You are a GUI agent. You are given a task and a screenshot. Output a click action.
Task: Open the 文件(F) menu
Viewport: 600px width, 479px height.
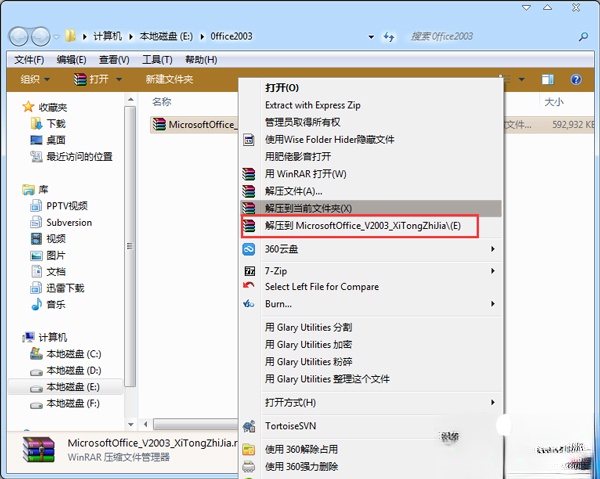pyautogui.click(x=29, y=60)
